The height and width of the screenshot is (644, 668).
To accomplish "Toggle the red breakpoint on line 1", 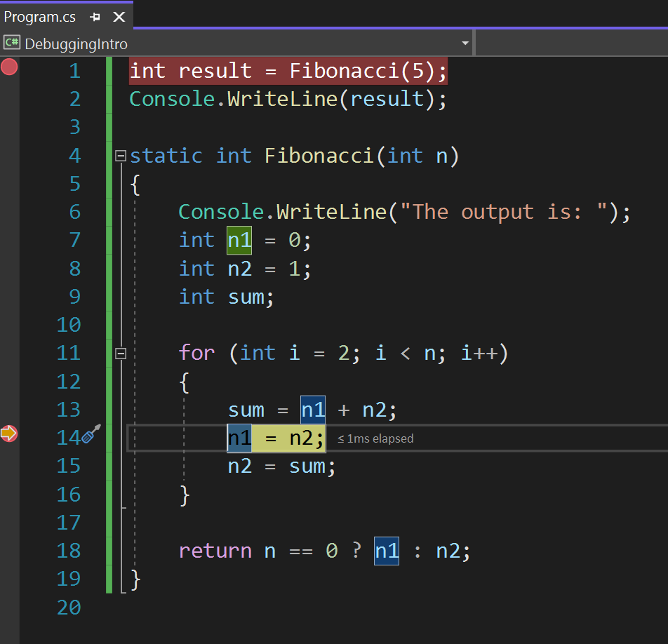I will click(x=9, y=67).
